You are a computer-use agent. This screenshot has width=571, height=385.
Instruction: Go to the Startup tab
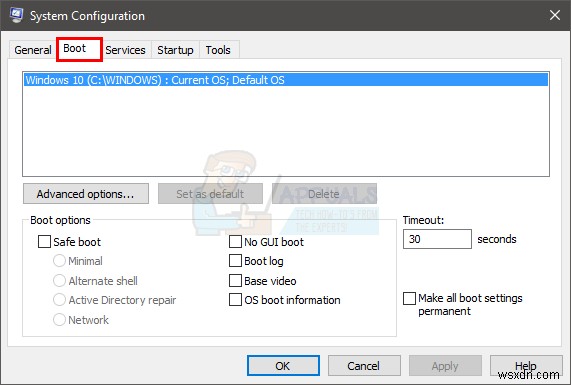click(x=175, y=50)
